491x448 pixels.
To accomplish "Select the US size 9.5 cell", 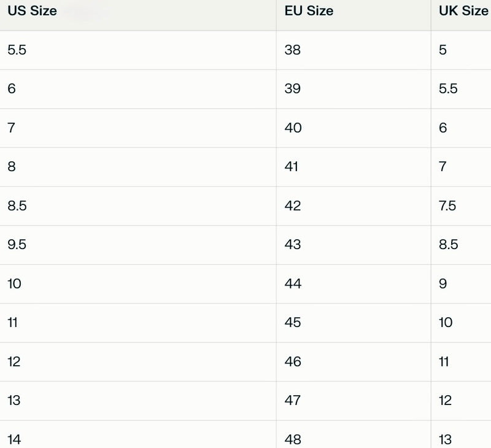I will coord(17,245).
